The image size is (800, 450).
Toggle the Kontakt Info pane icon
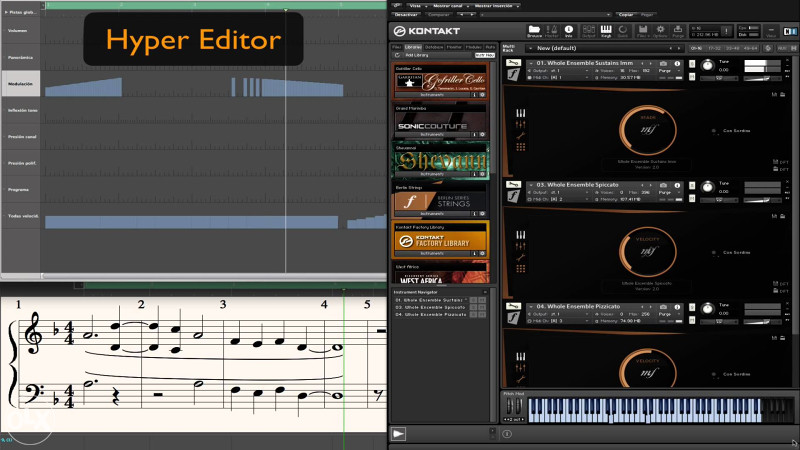(568, 31)
